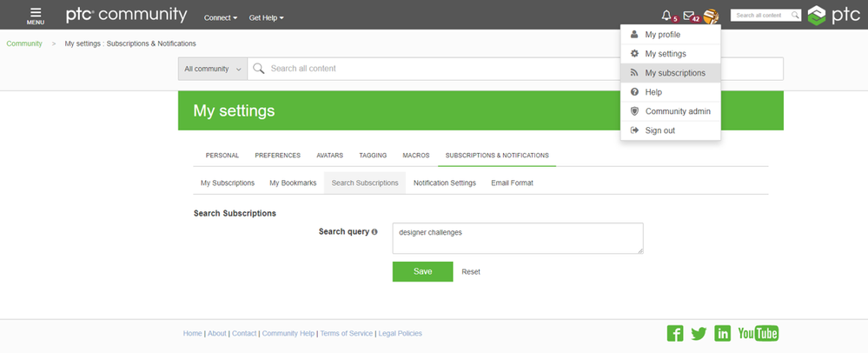868x353 pixels.
Task: Click the notifications bell icon
Action: coord(666,16)
